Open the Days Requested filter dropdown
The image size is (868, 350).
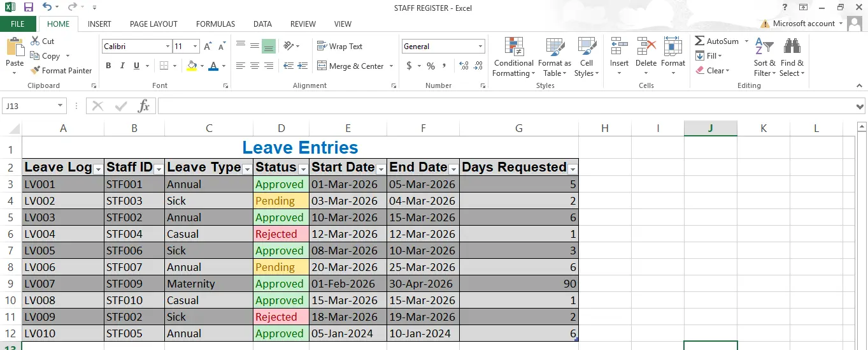coord(573,169)
